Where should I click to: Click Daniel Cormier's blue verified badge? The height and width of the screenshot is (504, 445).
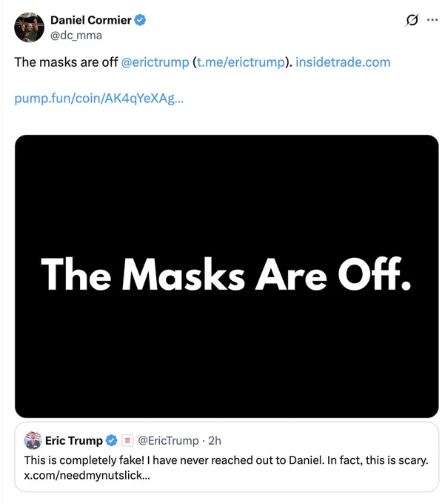click(x=140, y=20)
